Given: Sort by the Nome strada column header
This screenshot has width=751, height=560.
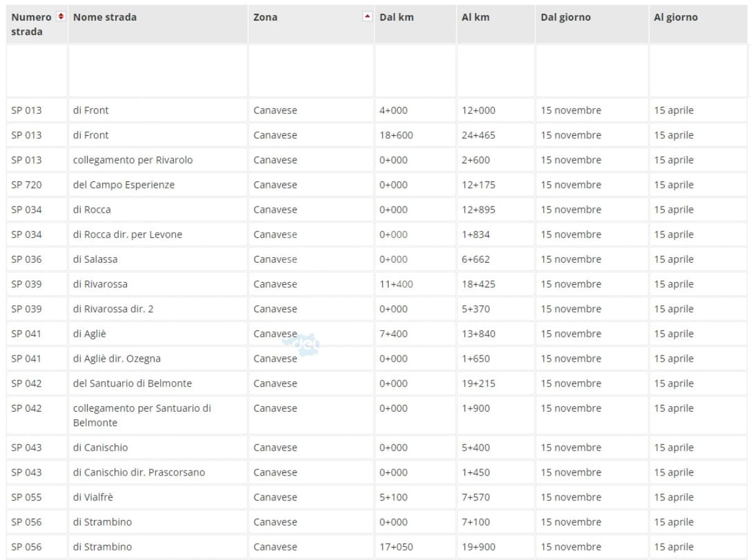Looking at the screenshot, I should (105, 18).
